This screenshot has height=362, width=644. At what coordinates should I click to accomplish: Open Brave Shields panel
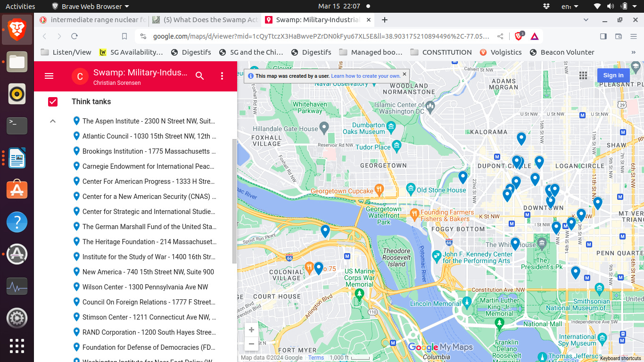519,36
